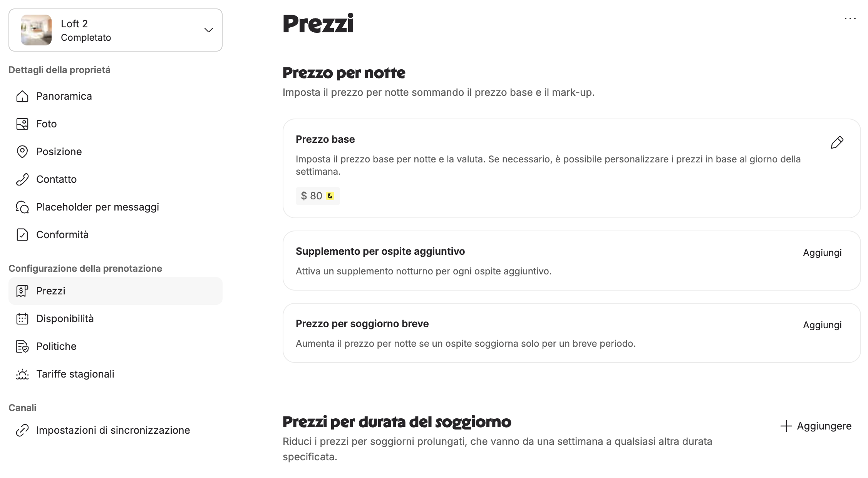Click the Loft 2 property thumbnail
This screenshot has height=478, width=868.
[x=36, y=30]
